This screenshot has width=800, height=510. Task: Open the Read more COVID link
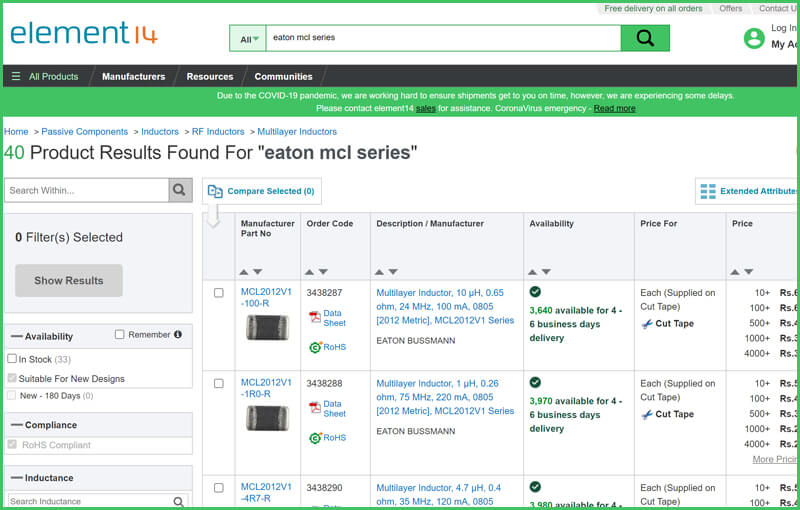coord(614,108)
